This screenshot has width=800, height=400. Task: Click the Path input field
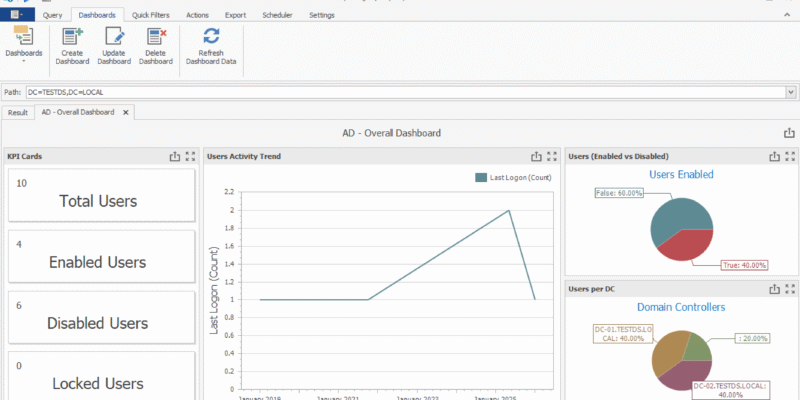coord(406,92)
